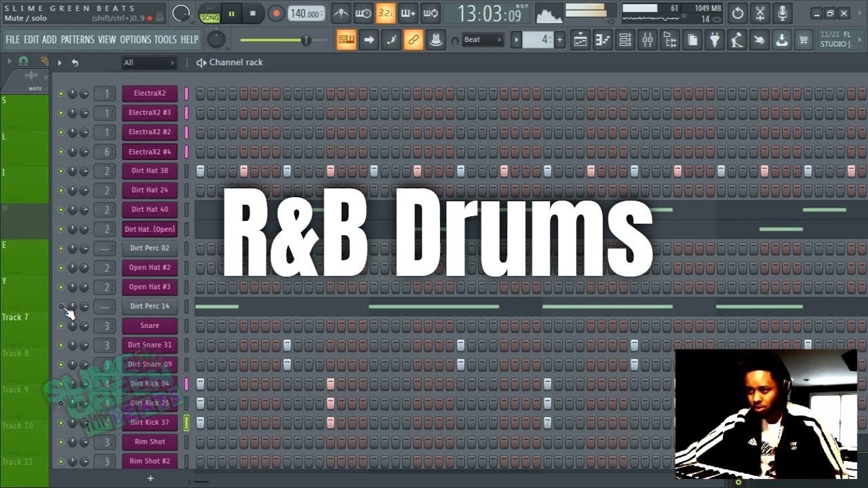Open Channel rack options menu arrow
Viewport: 868px width, 488px height.
pos(60,62)
